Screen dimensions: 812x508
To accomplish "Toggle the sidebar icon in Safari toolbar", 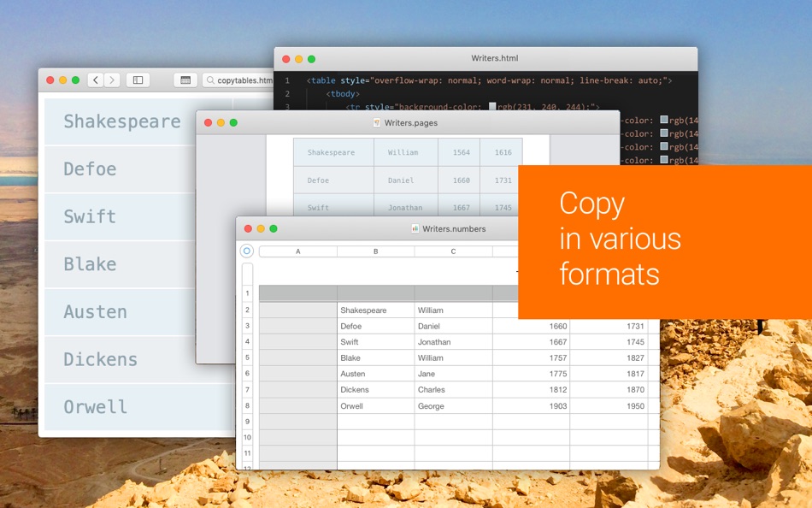I will pyautogui.click(x=138, y=80).
